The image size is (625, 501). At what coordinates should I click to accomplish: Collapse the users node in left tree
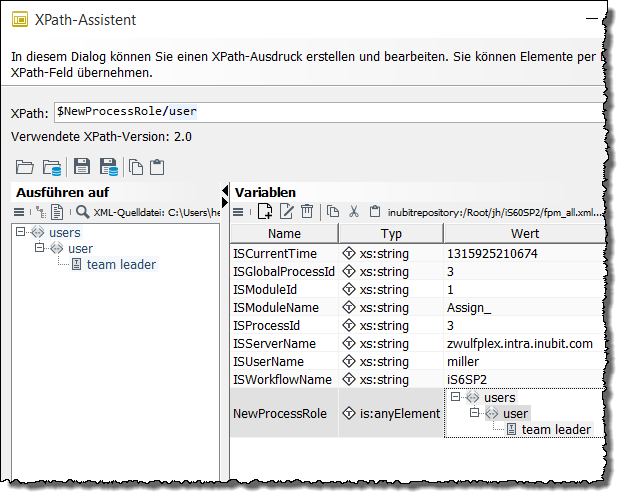tap(22, 232)
